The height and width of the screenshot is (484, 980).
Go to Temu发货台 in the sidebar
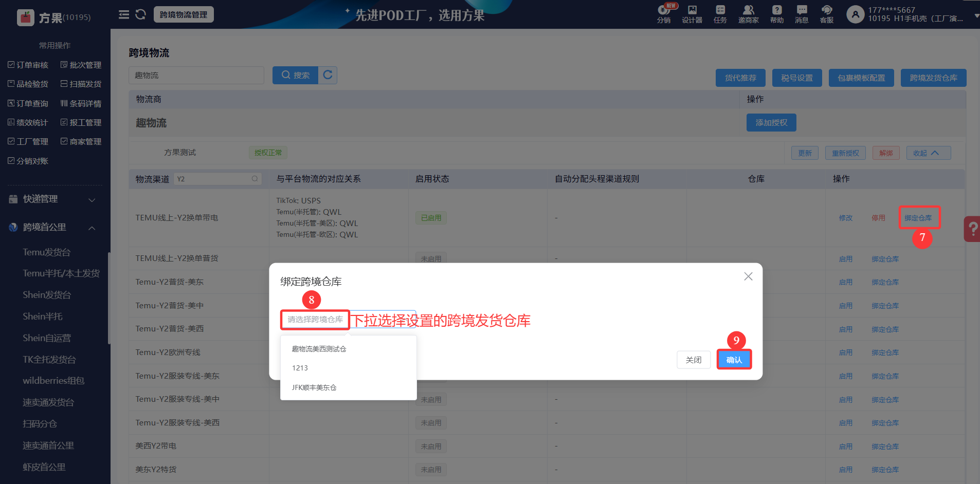point(47,252)
